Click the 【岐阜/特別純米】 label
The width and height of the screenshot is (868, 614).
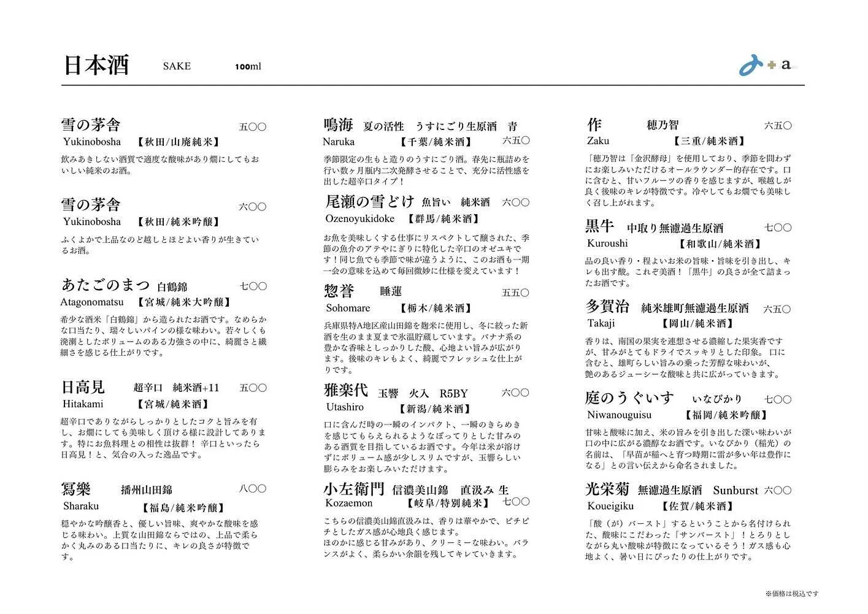point(448,503)
